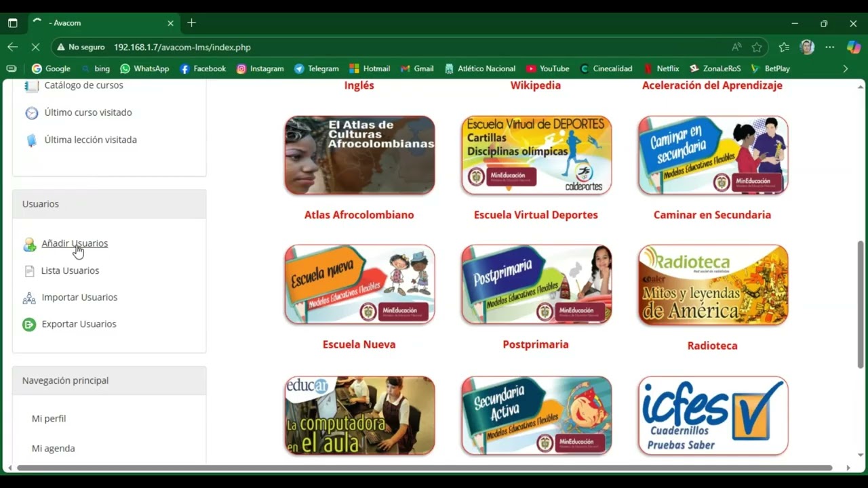The height and width of the screenshot is (488, 868).
Task: Open the Caminar en secundaria thumbnail
Action: click(713, 155)
